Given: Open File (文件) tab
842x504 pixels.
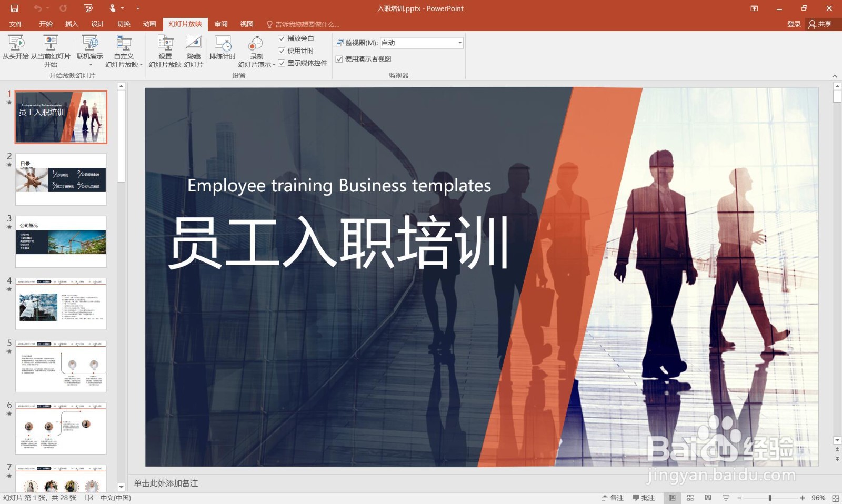Looking at the screenshot, I should tap(16, 24).
